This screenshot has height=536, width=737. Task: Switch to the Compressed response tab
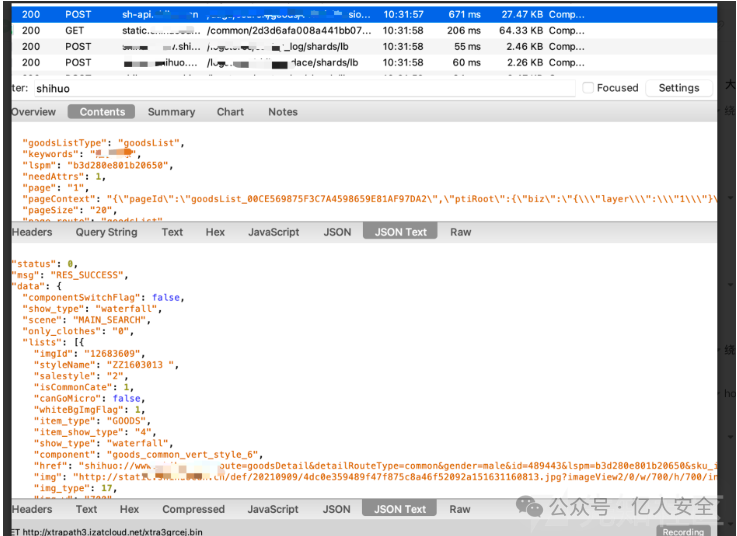tap(193, 509)
